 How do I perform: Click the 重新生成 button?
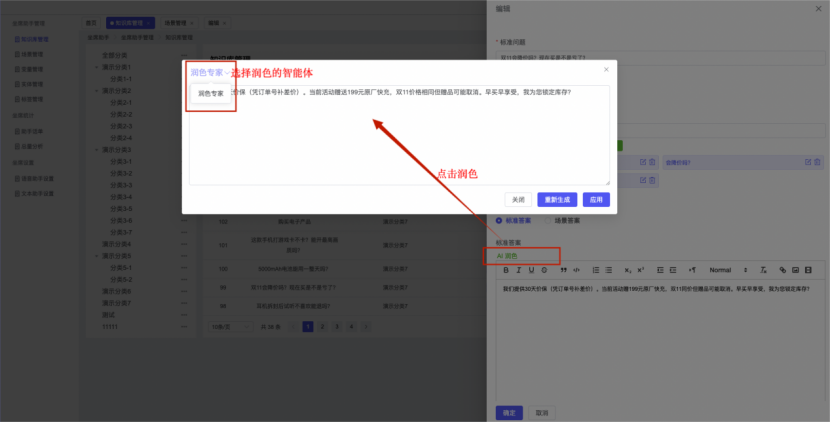tap(557, 199)
